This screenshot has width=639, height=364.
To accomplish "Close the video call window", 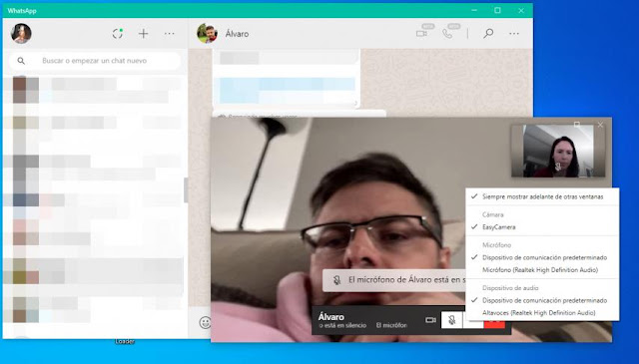I will (600, 125).
